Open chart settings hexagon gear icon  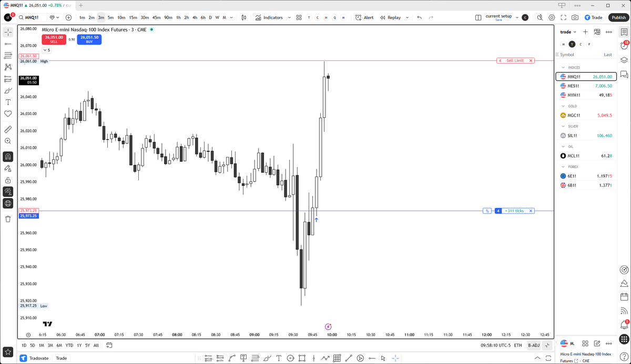click(x=552, y=17)
